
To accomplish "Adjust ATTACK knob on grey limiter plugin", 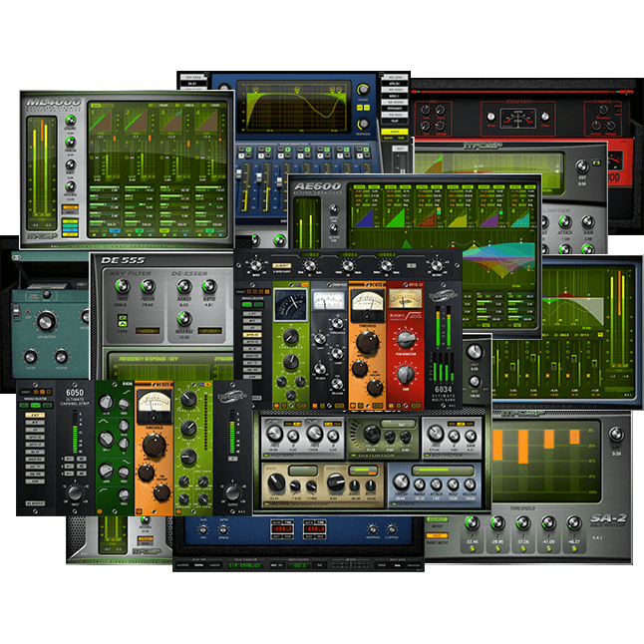I will [565, 222].
